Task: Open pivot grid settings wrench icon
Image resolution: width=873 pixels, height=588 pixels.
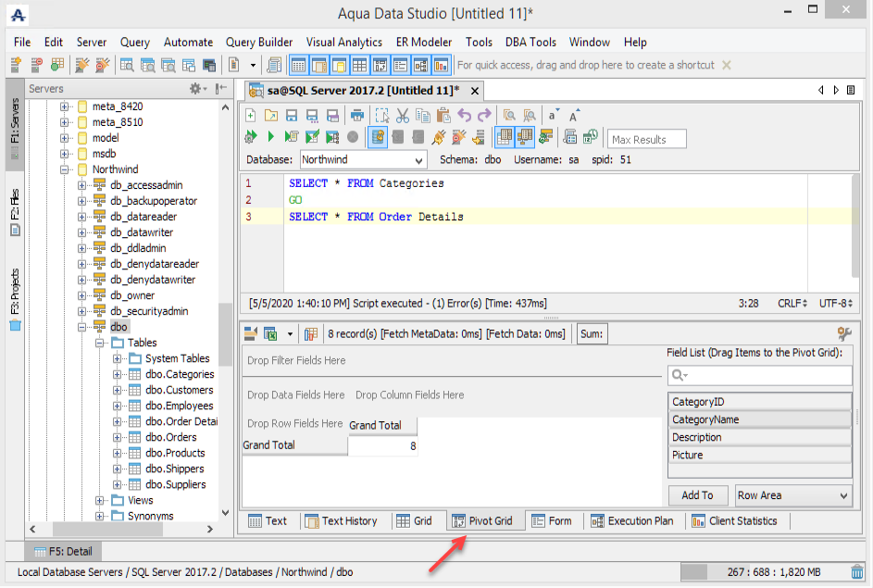Action: point(843,334)
